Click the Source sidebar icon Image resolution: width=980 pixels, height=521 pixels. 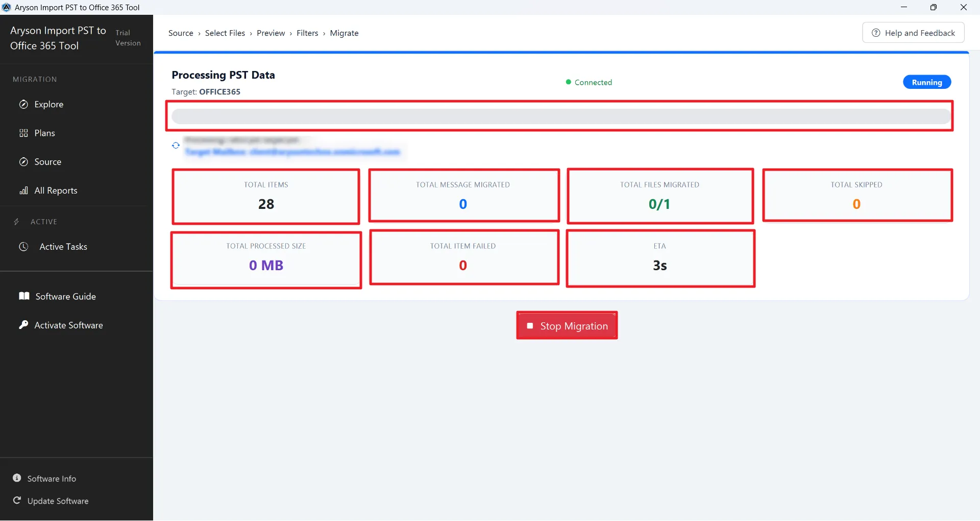coord(23,161)
